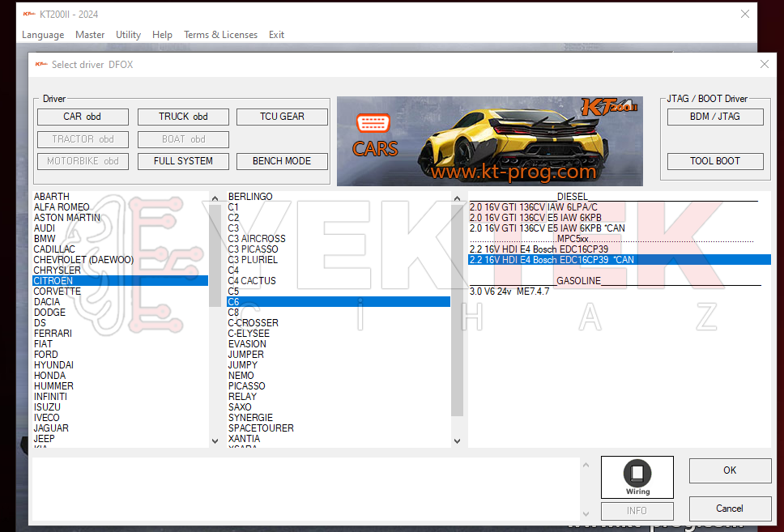Select JUMPER model
The width and height of the screenshot is (784, 532).
point(339,354)
